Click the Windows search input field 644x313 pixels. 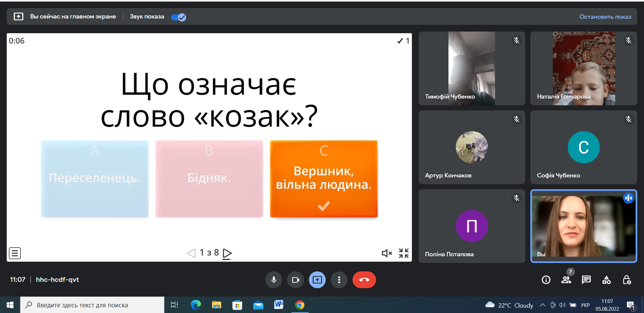tap(92, 305)
